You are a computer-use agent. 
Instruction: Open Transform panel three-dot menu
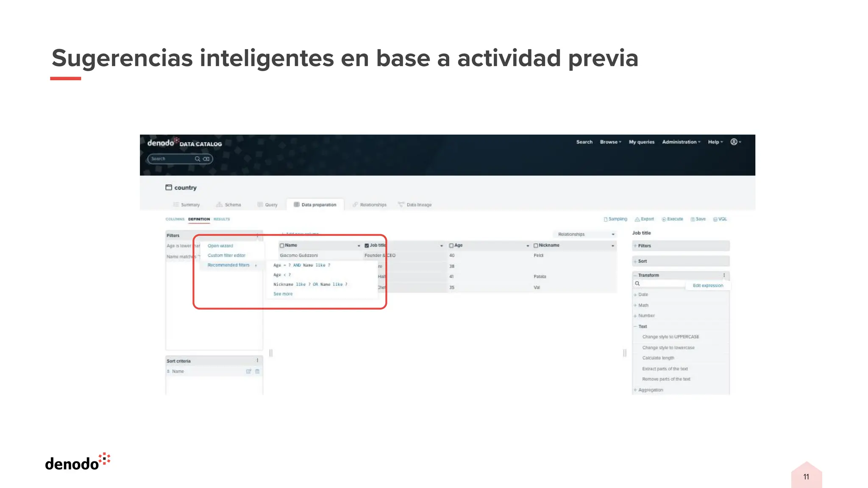click(x=724, y=275)
